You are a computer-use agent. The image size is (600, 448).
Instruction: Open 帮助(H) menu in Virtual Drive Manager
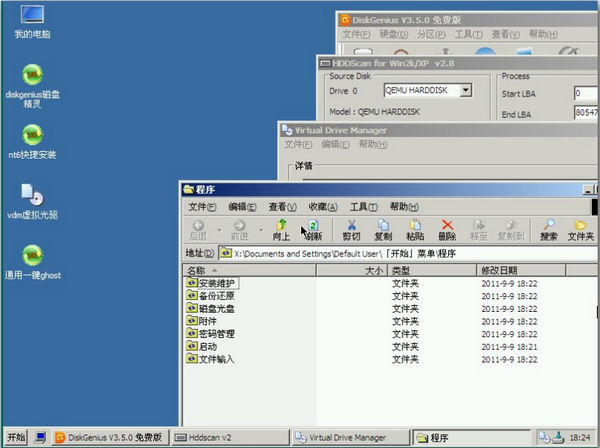(x=373, y=145)
